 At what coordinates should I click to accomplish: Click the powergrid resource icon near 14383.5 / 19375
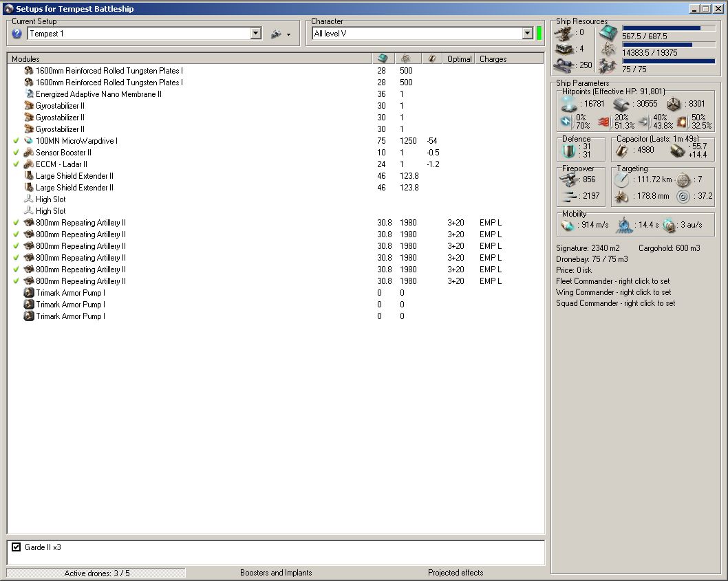coord(608,50)
